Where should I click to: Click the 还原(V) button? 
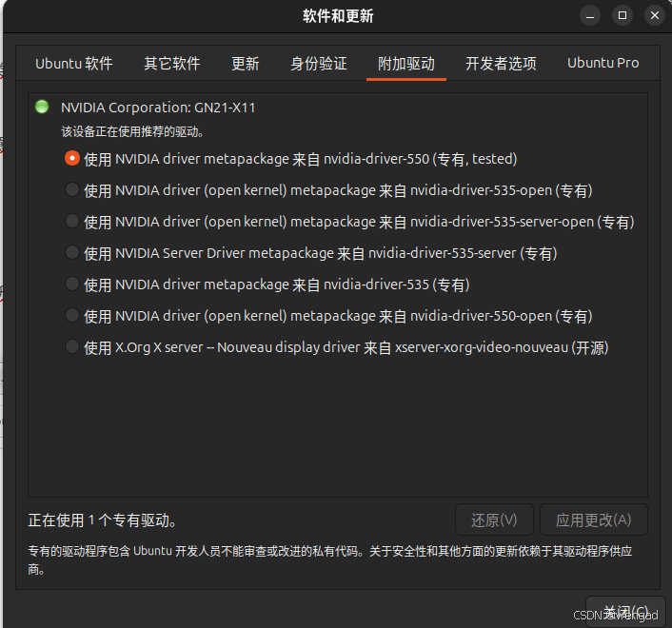[494, 520]
